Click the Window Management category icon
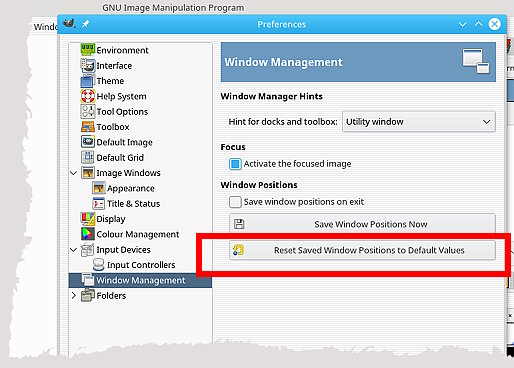The width and height of the screenshot is (514, 368). [x=88, y=280]
